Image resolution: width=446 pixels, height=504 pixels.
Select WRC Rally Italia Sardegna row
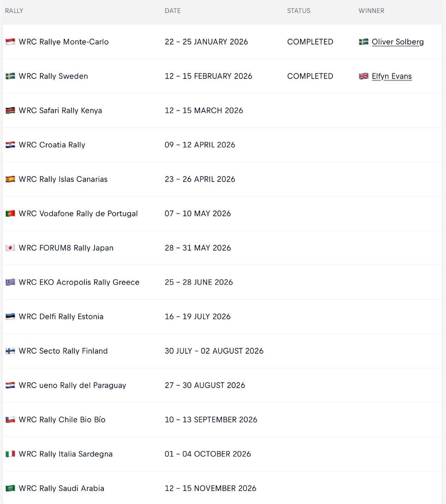[66, 454]
